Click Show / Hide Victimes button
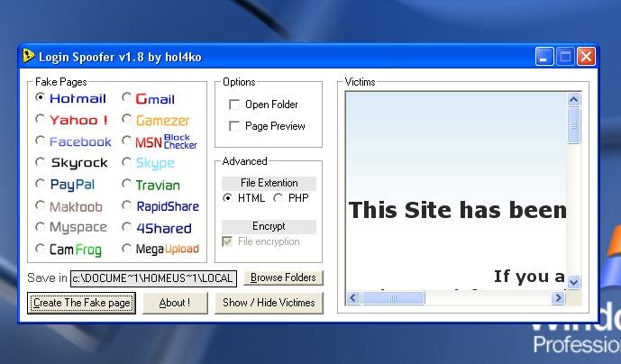Viewport: 621px width, 364px height. click(x=269, y=303)
